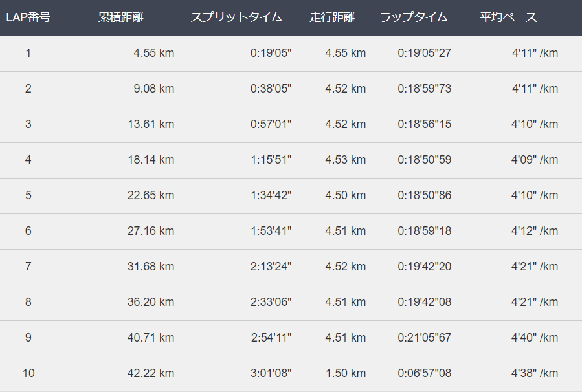Select the 累積距離 column header
This screenshot has width=582, height=392.
click(120, 17)
